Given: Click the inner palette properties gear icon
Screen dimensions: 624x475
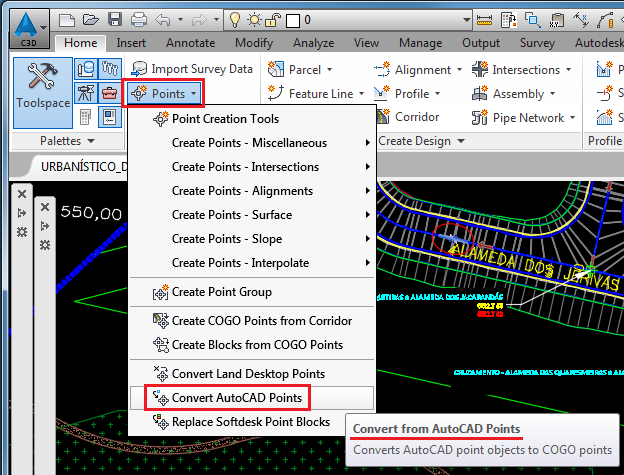Looking at the screenshot, I should (45, 245).
